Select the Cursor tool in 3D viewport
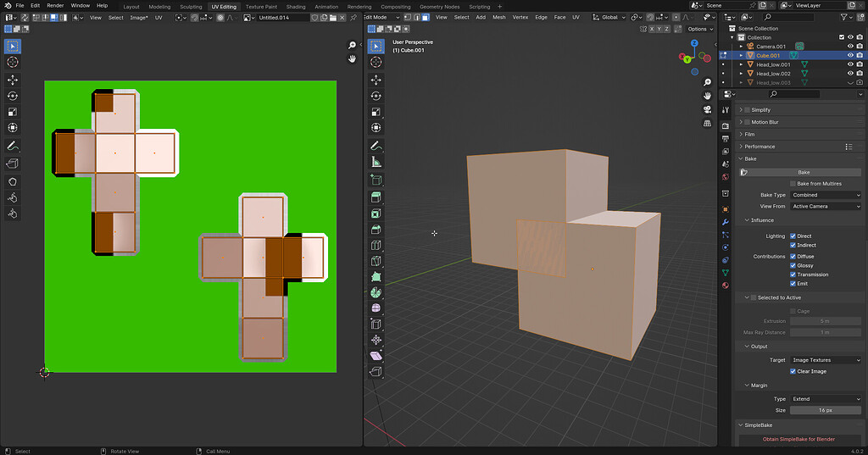The height and width of the screenshot is (455, 868). point(376,62)
